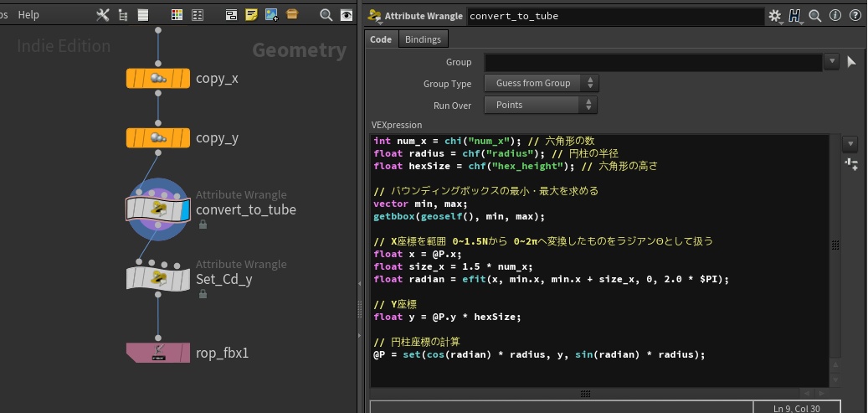Open the network editor tools wrench menu

(x=102, y=15)
